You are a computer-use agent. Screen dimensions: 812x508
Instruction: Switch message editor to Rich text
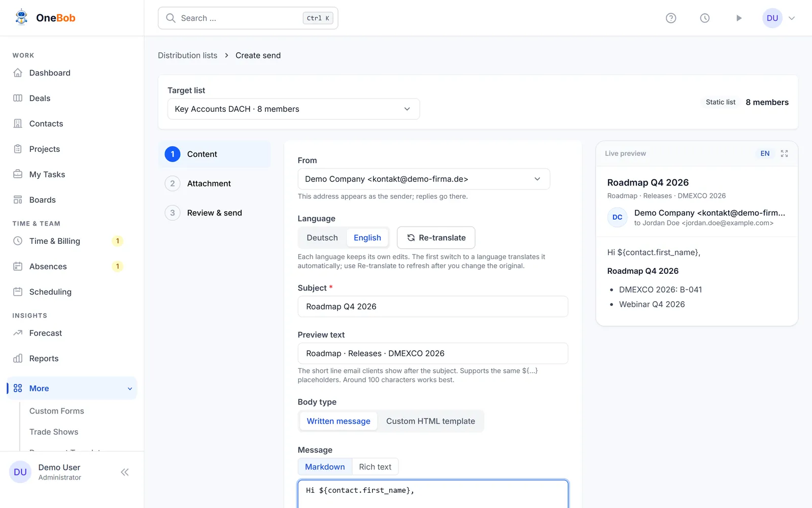click(375, 467)
